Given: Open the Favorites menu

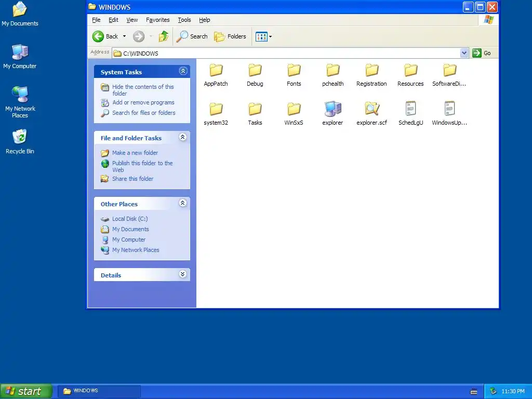Looking at the screenshot, I should pyautogui.click(x=158, y=20).
